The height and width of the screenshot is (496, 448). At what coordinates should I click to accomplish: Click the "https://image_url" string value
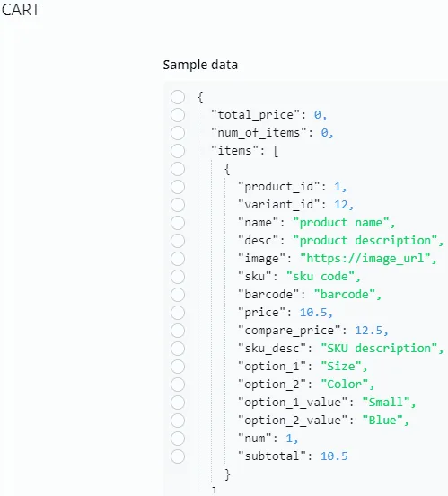[x=365, y=259]
